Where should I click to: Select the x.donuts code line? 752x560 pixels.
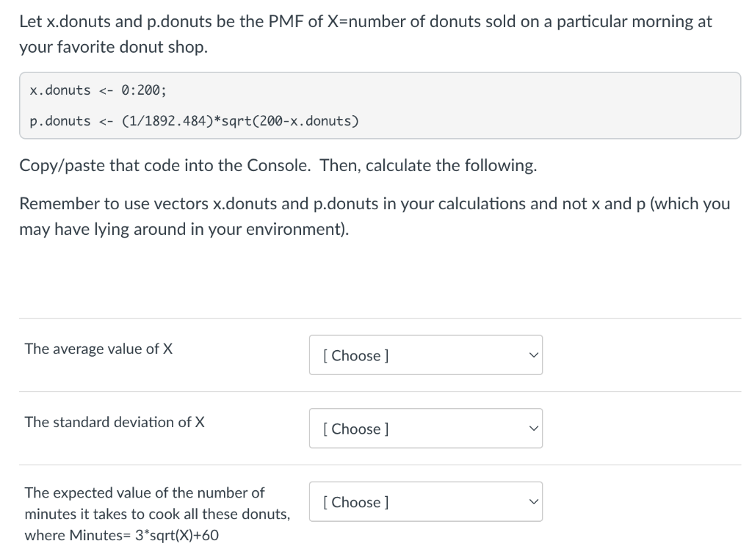coord(96,90)
